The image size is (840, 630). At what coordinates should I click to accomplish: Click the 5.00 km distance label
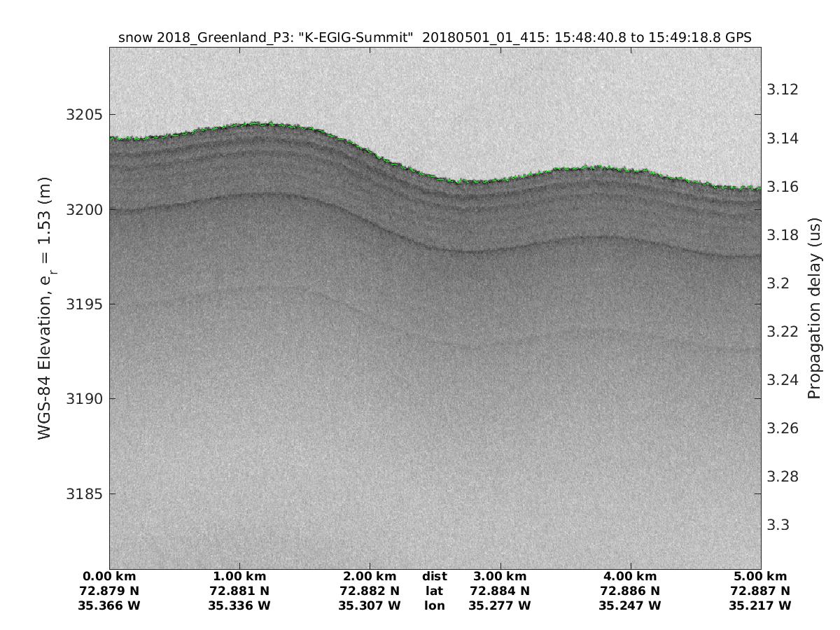coord(760,577)
